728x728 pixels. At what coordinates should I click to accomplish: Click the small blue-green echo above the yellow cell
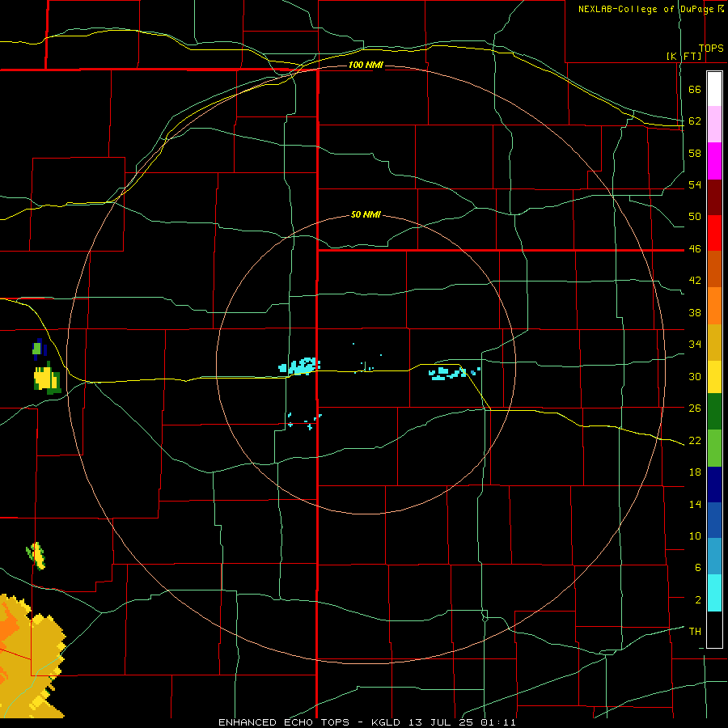[40, 349]
